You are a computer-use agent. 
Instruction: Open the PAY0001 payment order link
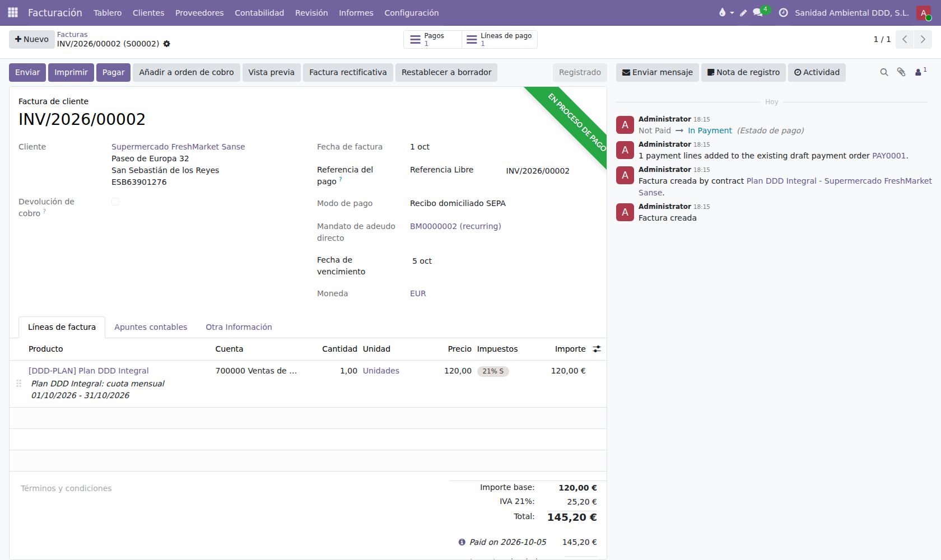click(x=889, y=156)
